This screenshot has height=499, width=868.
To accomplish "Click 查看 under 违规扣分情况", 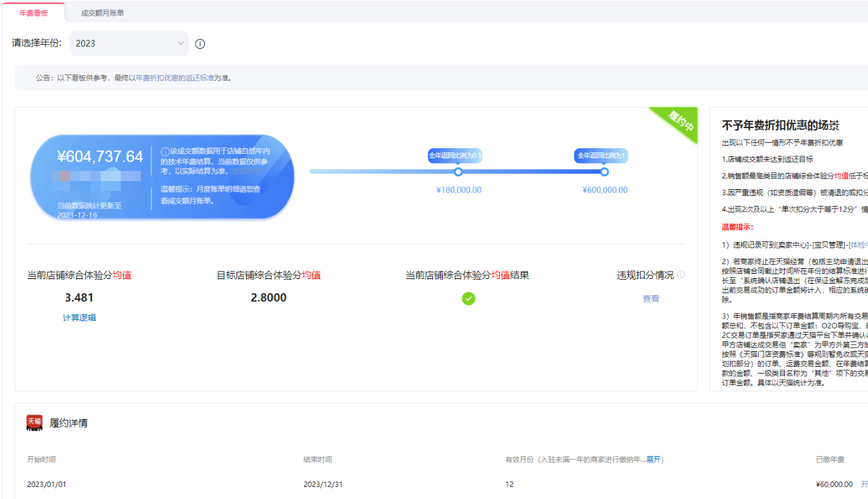I will 651,298.
